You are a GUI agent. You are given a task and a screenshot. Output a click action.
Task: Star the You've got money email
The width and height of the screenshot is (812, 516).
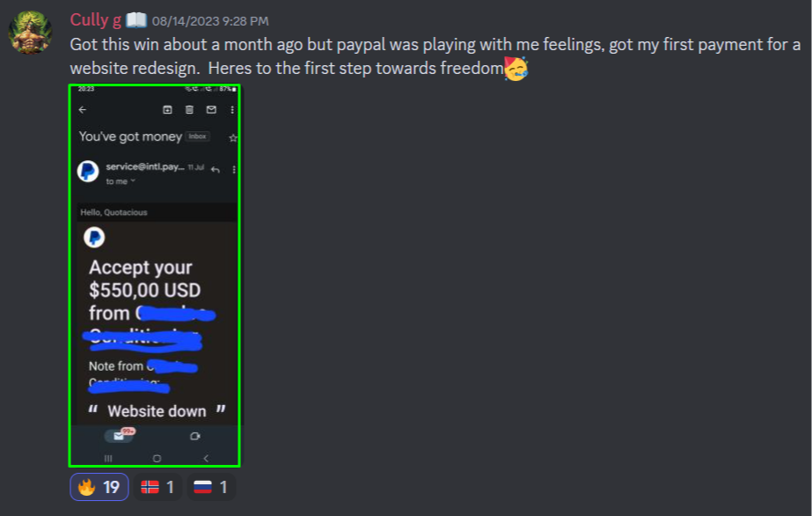233,138
